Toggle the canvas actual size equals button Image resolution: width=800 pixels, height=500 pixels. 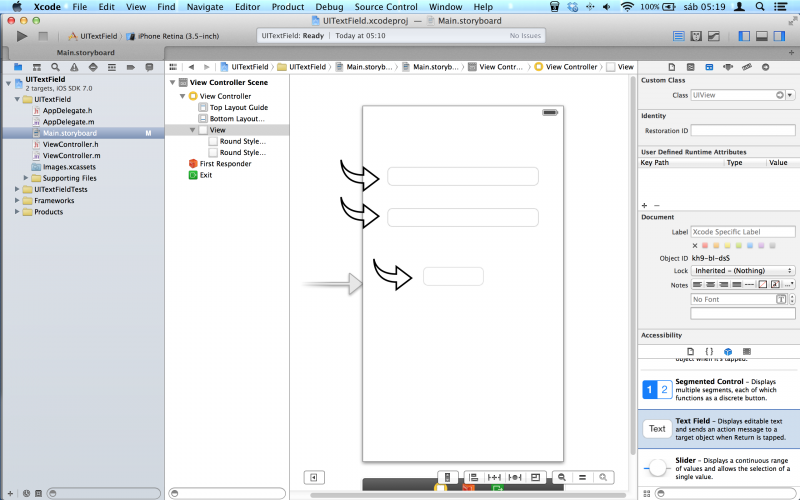coord(582,477)
